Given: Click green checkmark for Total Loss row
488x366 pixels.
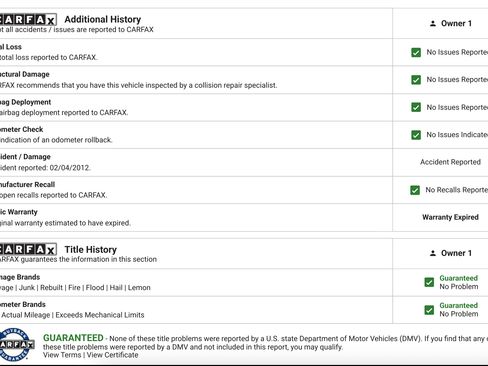Looking at the screenshot, I should 416,52.
